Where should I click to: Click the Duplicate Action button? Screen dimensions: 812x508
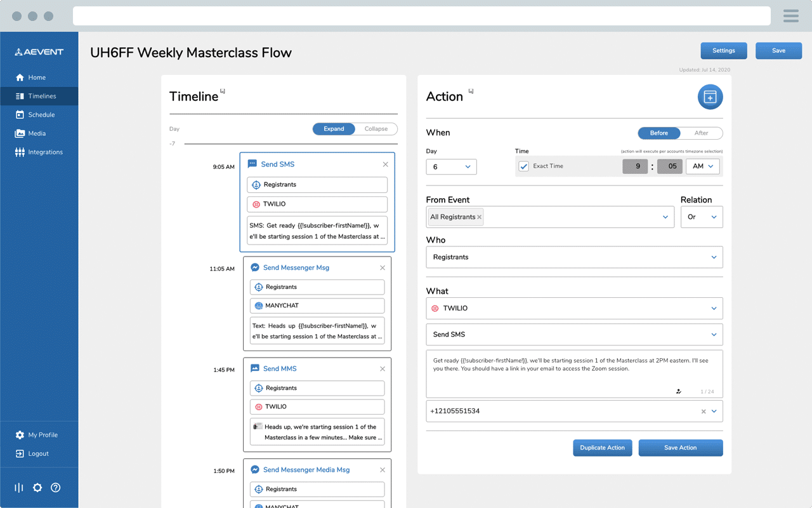tap(602, 448)
